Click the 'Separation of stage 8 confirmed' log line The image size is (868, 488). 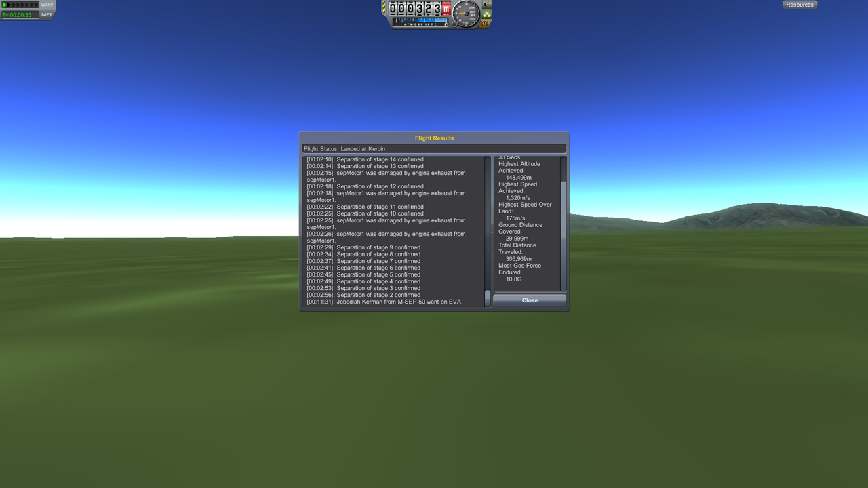coord(363,254)
